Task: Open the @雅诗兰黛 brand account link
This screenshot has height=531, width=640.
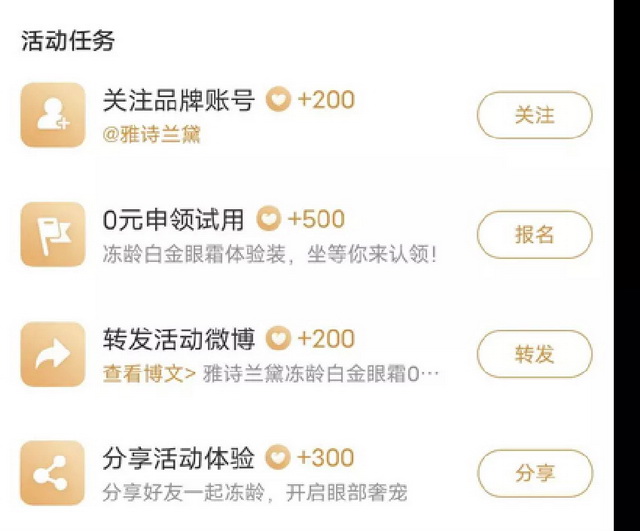Action: tap(151, 134)
